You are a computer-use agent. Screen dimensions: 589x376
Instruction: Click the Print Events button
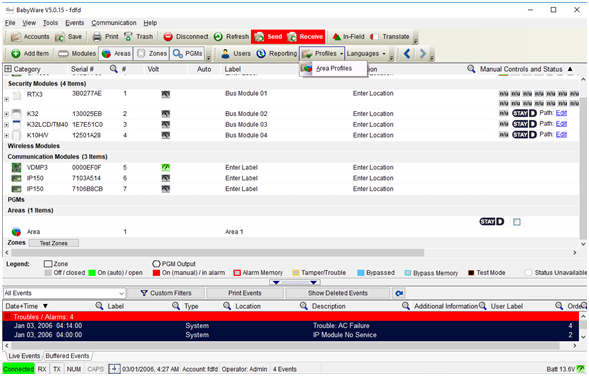click(x=245, y=293)
